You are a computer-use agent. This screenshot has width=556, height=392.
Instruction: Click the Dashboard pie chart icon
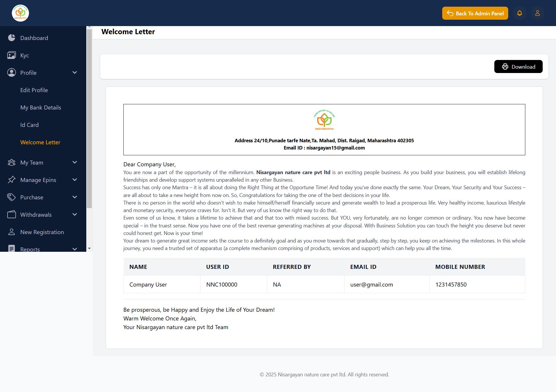tap(12, 38)
